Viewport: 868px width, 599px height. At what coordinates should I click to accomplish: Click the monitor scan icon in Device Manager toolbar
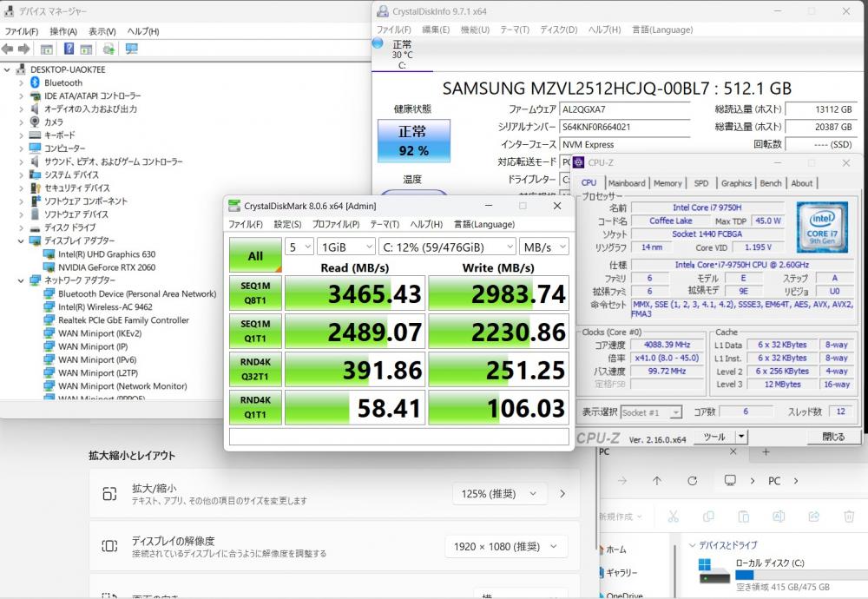(131, 49)
